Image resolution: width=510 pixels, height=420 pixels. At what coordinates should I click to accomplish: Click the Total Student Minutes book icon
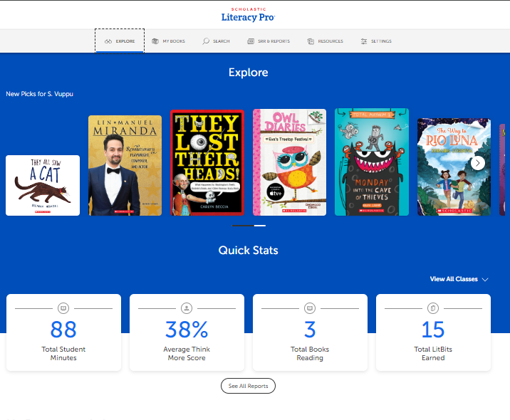(63, 308)
